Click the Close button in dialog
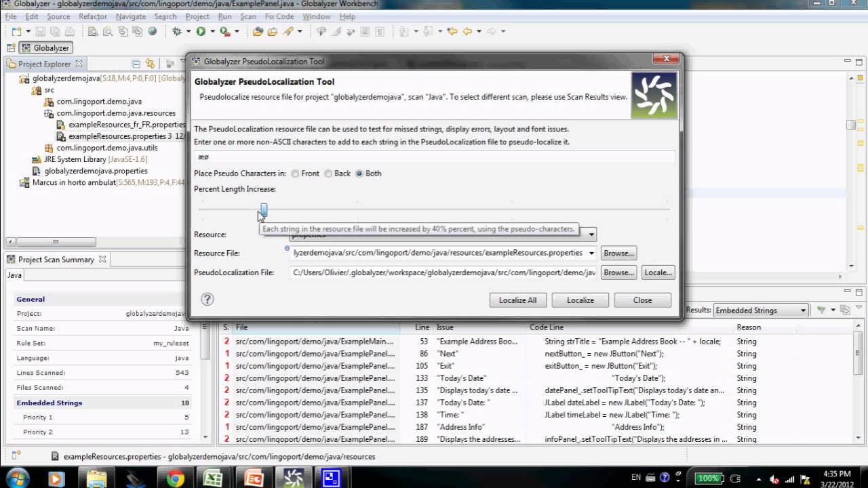This screenshot has width=868, height=488. click(x=643, y=300)
